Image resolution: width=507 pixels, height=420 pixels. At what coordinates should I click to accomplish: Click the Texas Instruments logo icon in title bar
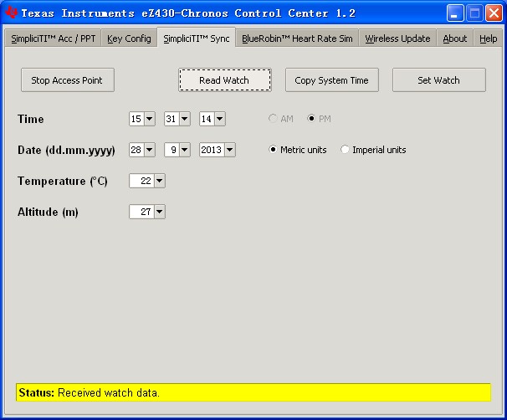[x=12, y=13]
